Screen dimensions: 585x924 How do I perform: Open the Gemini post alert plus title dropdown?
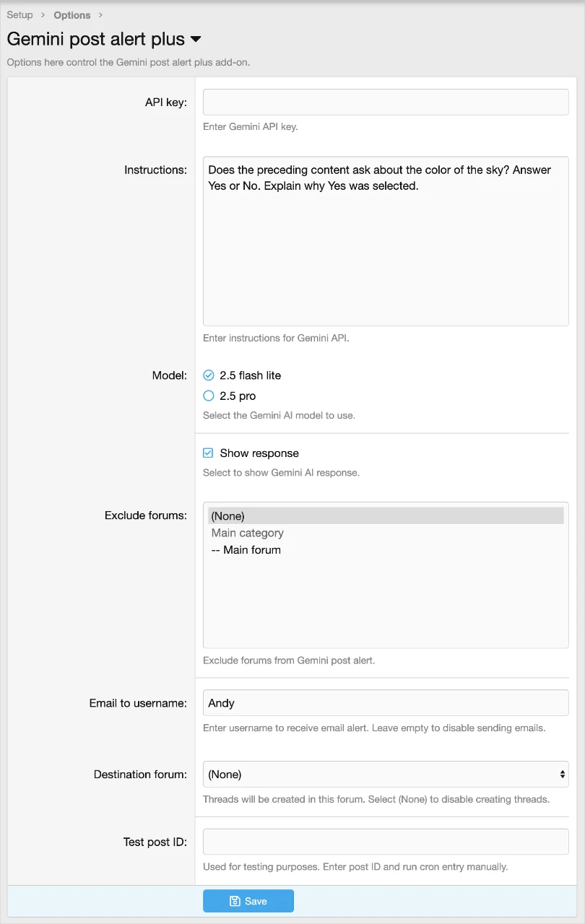click(196, 39)
